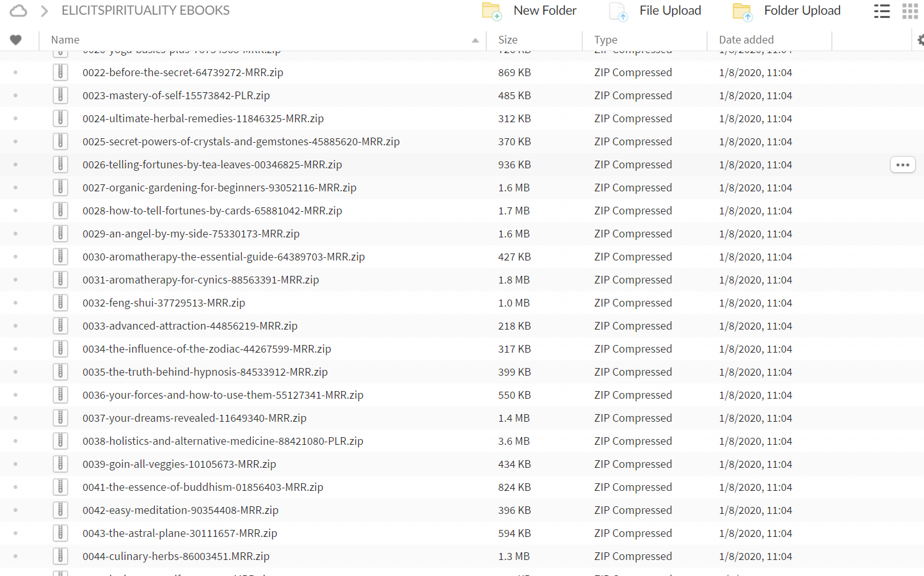Open more options for 0026-telling-fortunes file
The width and height of the screenshot is (924, 576).
[902, 164]
